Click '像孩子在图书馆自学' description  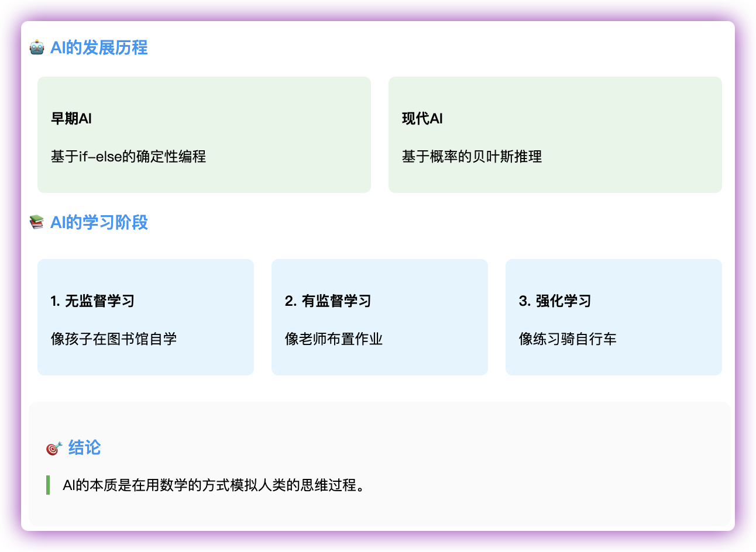[x=114, y=339]
